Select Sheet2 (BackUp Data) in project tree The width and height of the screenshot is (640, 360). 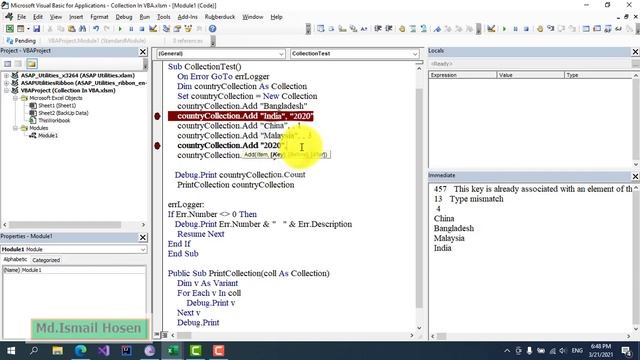click(63, 113)
